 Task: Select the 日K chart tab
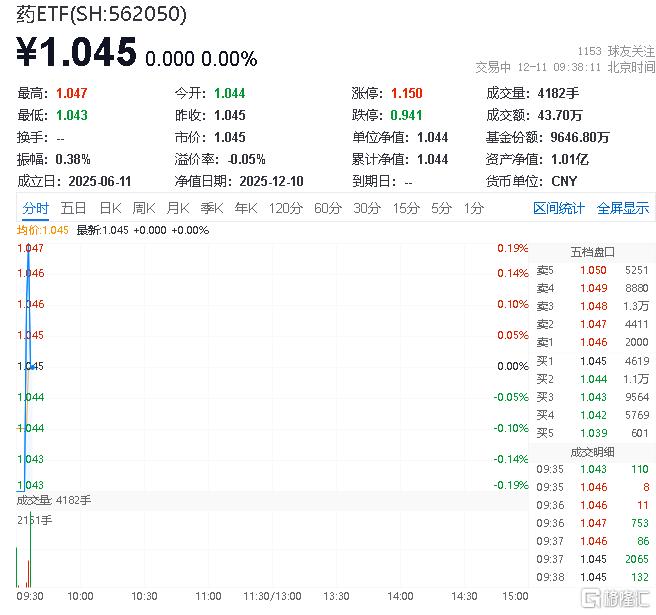(110, 208)
